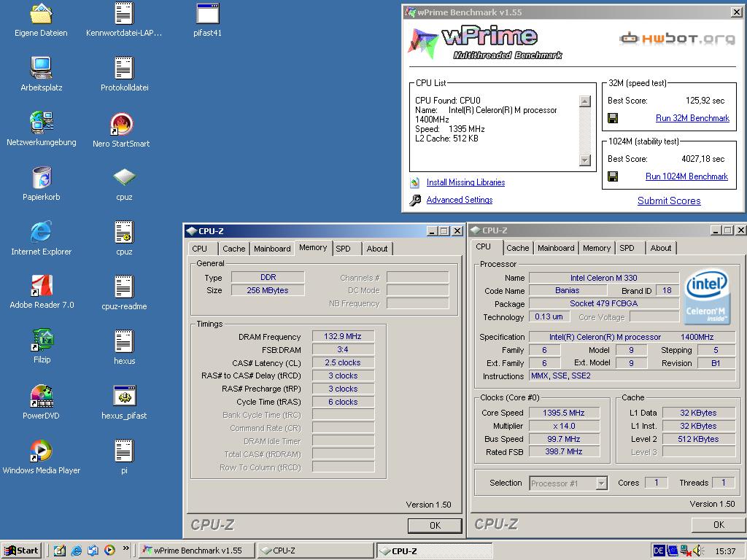Viewport: 747px width, 560px height.
Task: Open wPrime Advanced Settings link
Action: pos(460,200)
